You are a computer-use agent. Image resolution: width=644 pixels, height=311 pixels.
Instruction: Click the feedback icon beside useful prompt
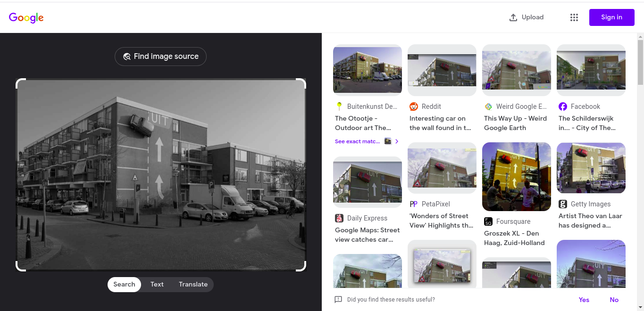[x=338, y=300]
